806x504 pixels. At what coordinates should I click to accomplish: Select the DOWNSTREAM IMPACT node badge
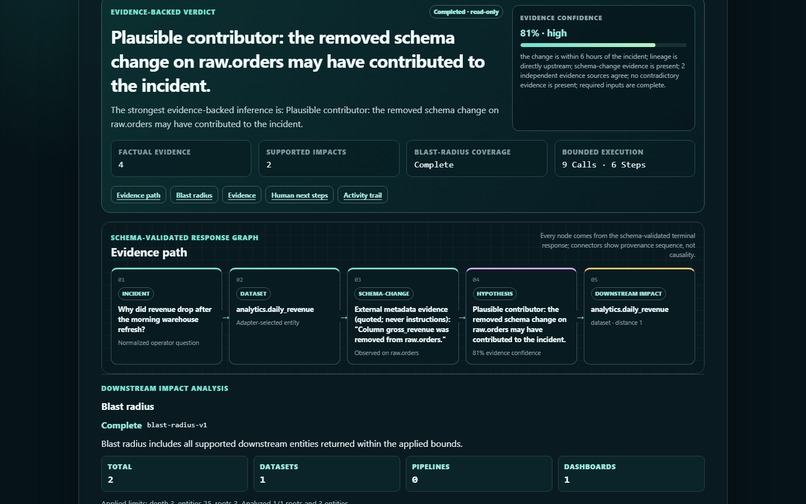pyautogui.click(x=628, y=294)
